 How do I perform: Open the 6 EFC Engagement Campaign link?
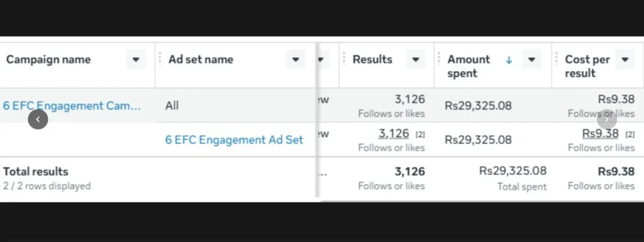(x=72, y=106)
